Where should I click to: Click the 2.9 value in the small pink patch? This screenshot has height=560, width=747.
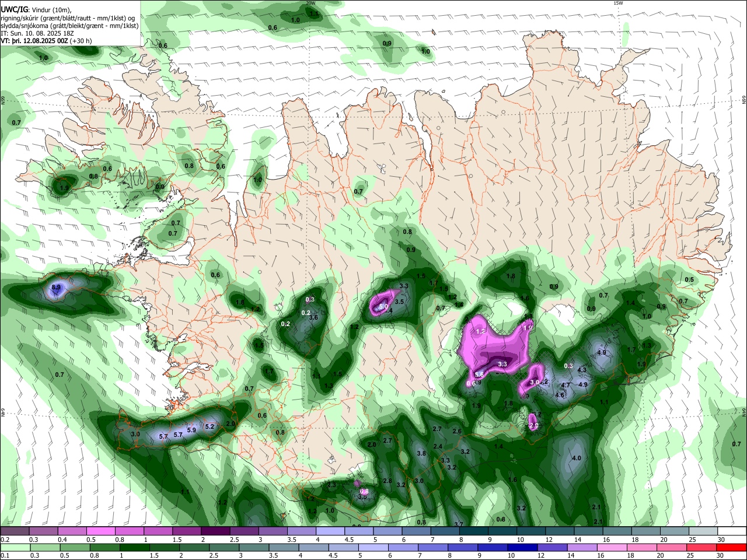[x=533, y=426]
